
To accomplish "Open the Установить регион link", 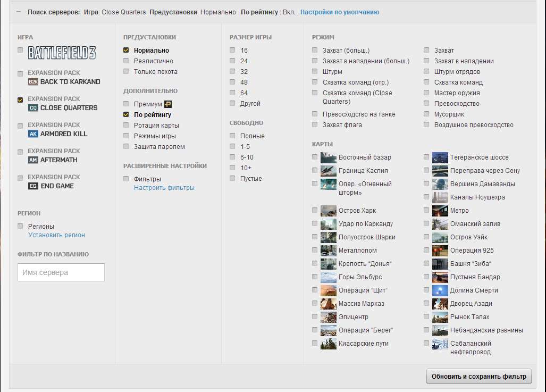I will (56, 235).
